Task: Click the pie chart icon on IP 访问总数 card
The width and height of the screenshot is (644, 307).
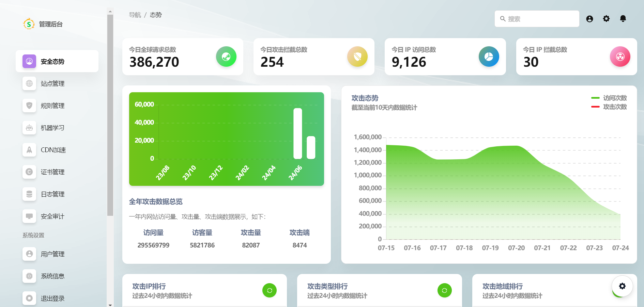Action: pos(489,56)
